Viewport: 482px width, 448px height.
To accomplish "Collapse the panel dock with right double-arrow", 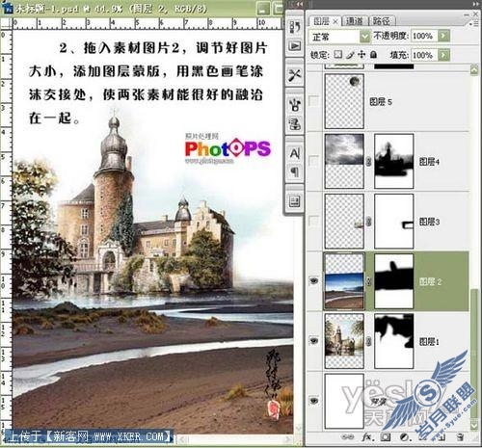I will pos(476,4).
